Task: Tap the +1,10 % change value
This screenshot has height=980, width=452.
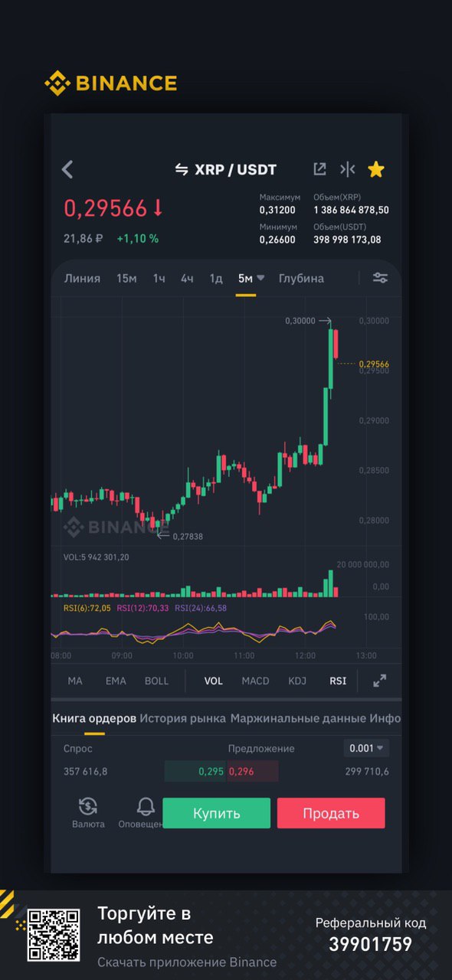Action: tap(137, 239)
